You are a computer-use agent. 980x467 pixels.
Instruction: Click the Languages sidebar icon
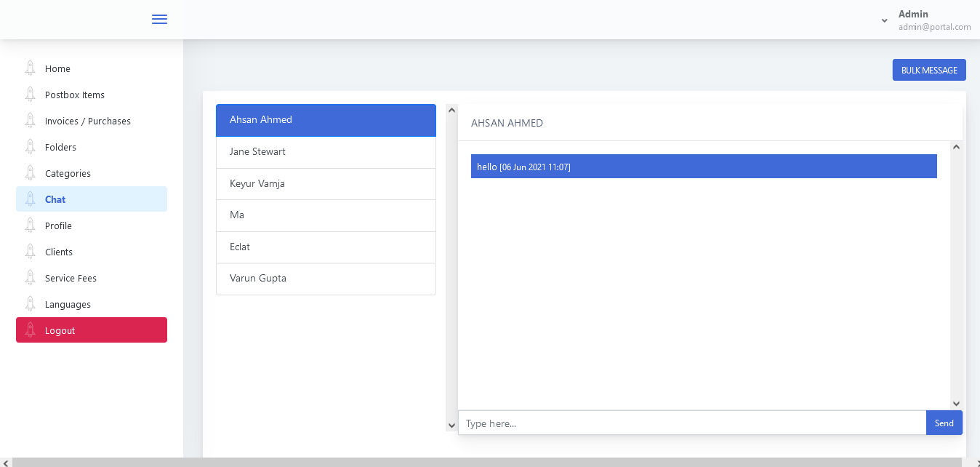30,303
